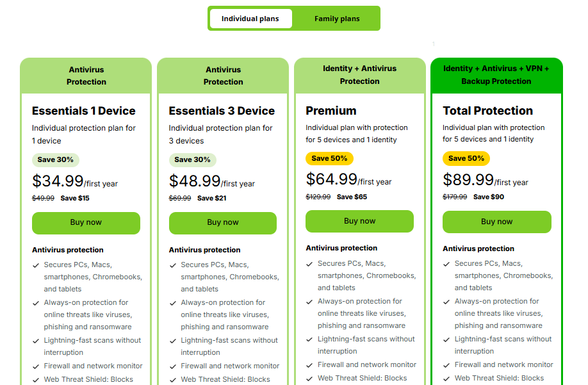Click checkmark beside Secures PCs in Total Protection
This screenshot has height=385, width=588.
(x=447, y=264)
